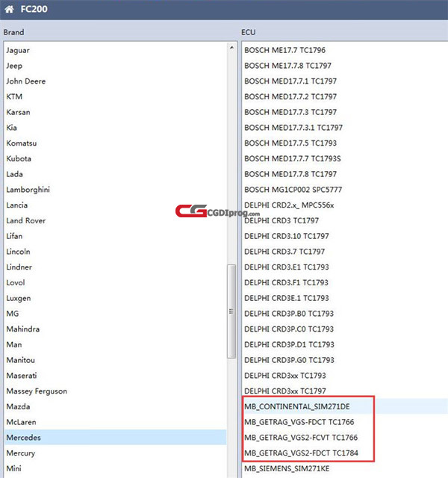
Task: Select McLaren brand
Action: (x=22, y=423)
